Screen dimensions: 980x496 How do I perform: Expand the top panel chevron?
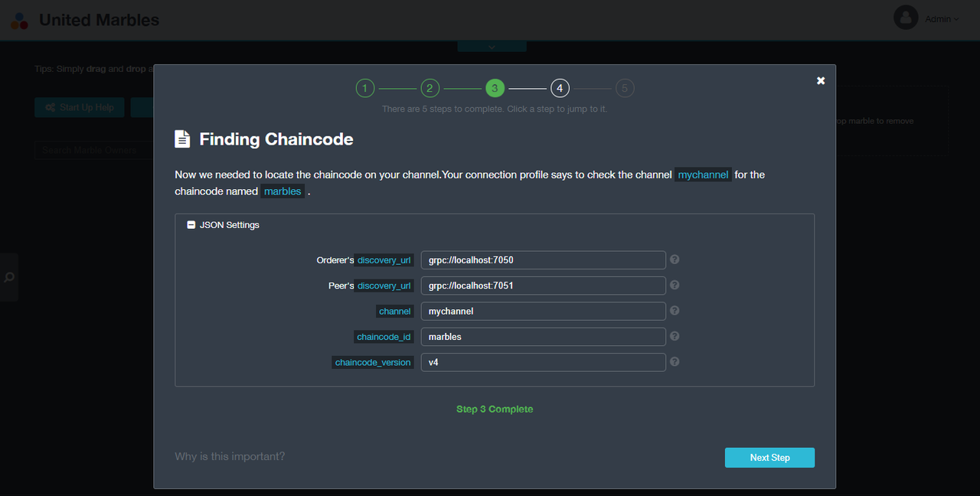492,46
